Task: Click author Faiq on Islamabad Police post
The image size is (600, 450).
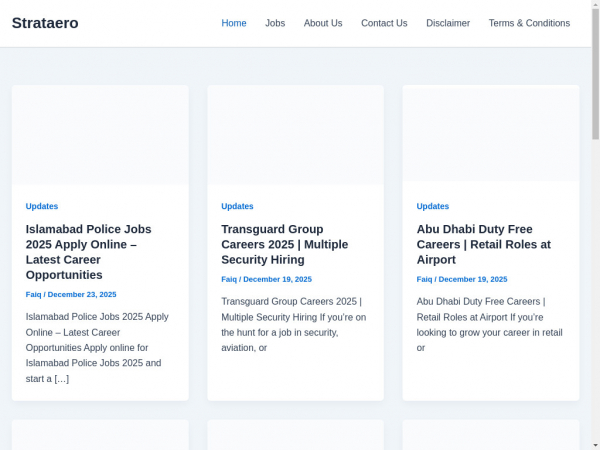Action: (x=33, y=295)
